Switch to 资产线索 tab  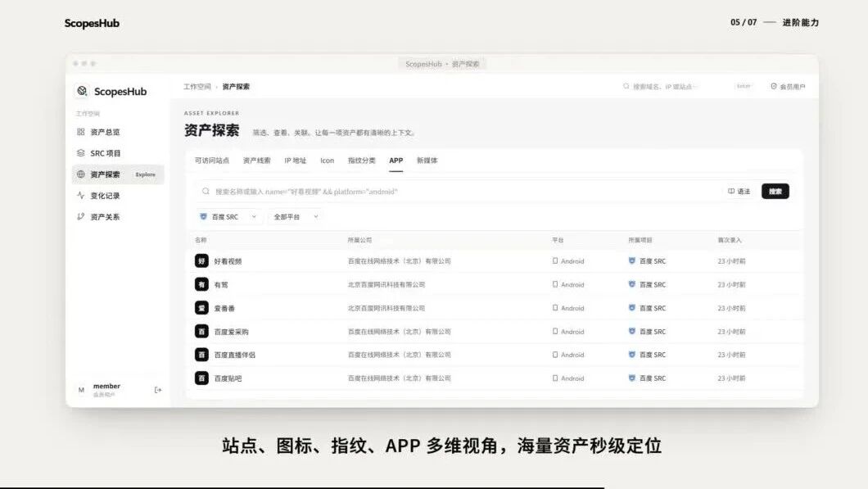click(257, 161)
